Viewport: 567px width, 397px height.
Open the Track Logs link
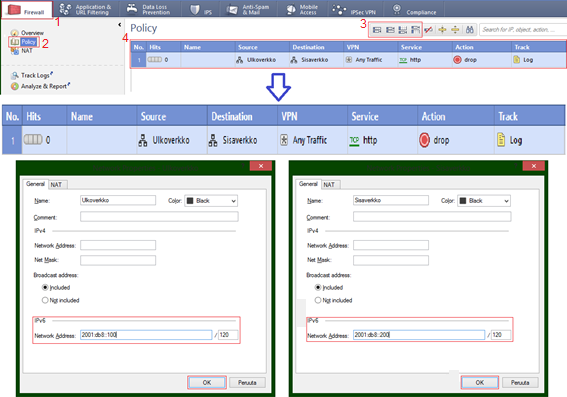(32, 75)
